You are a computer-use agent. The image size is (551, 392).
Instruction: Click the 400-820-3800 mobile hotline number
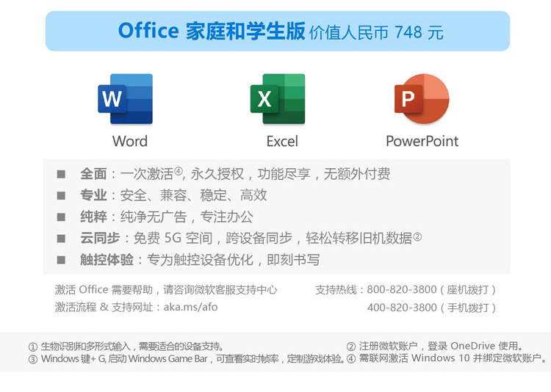[x=401, y=308]
